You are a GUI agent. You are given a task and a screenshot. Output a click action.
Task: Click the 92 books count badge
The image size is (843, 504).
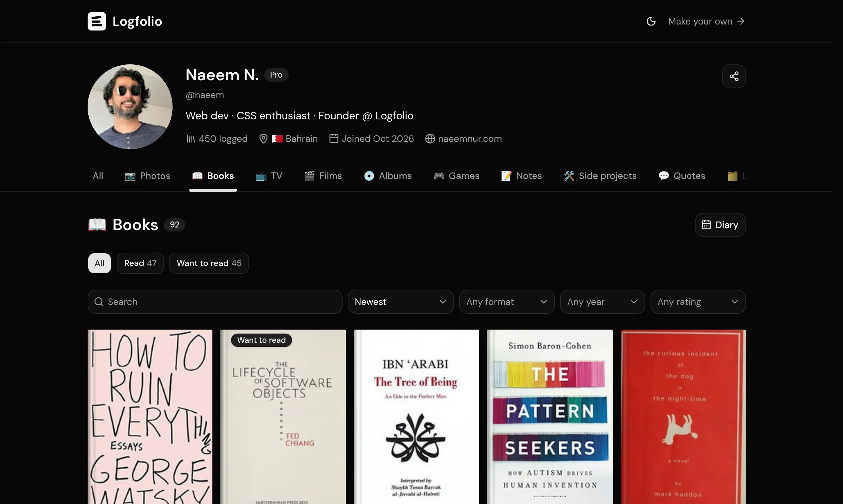(x=174, y=225)
